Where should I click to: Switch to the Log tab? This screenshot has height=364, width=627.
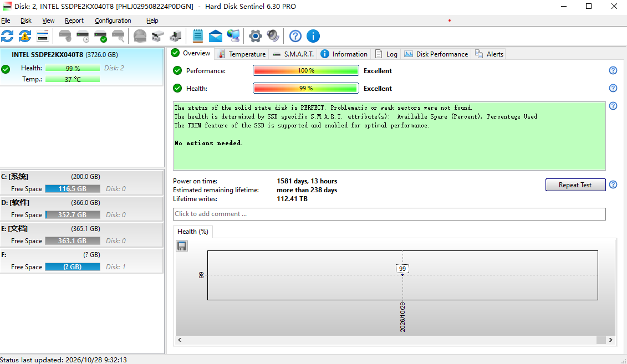coord(386,54)
